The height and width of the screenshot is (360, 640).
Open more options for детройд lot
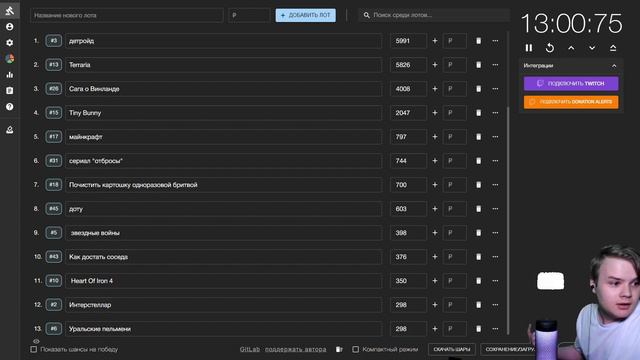(x=495, y=41)
